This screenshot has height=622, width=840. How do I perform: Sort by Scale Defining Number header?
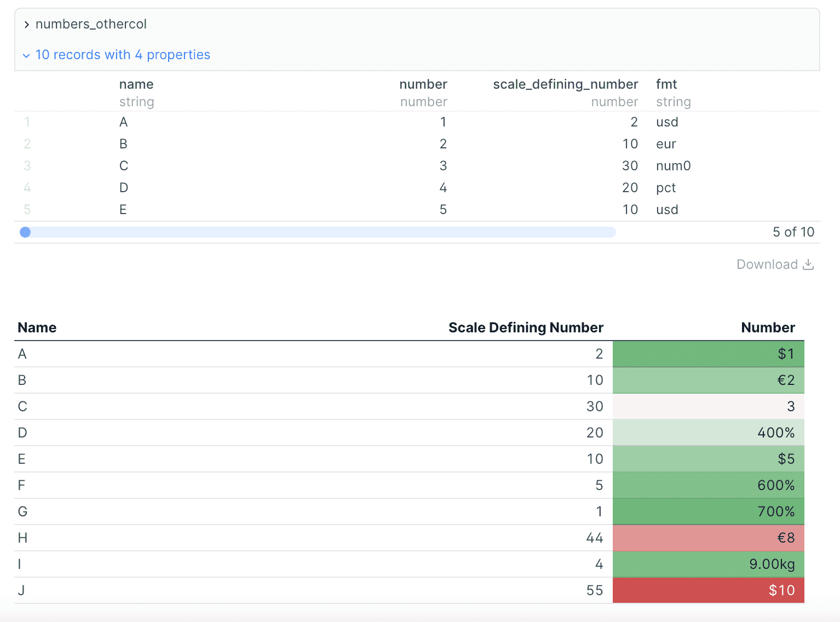(x=526, y=327)
